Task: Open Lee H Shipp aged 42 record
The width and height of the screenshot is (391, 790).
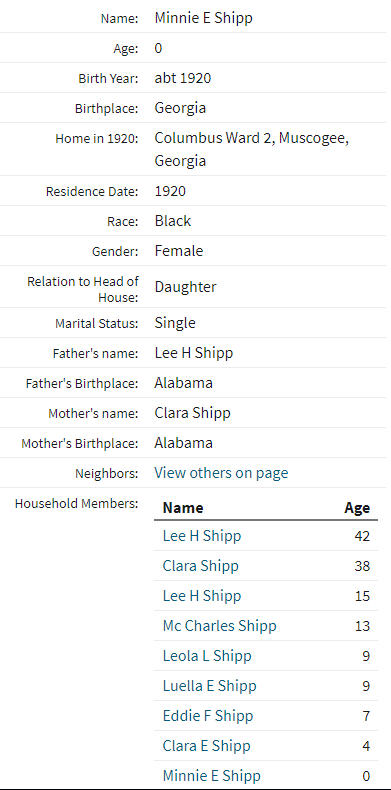Action: click(x=202, y=536)
